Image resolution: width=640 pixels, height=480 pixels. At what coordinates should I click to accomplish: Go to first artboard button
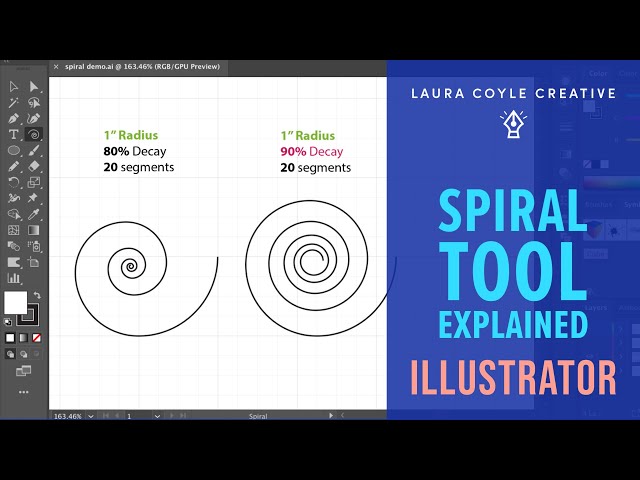[x=106, y=416]
